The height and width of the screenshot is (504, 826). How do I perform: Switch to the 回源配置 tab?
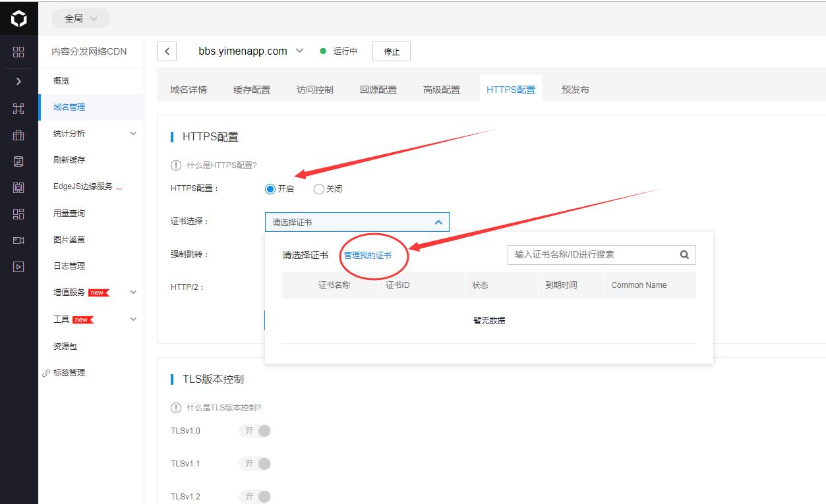[x=378, y=90]
